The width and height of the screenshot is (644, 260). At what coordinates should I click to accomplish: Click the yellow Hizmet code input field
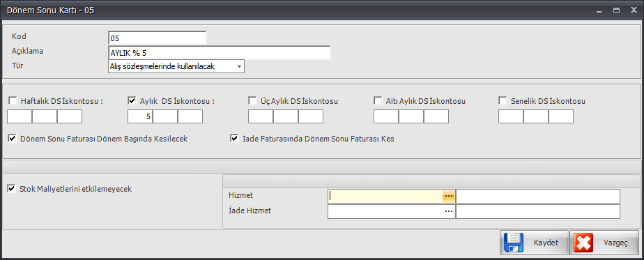point(385,197)
